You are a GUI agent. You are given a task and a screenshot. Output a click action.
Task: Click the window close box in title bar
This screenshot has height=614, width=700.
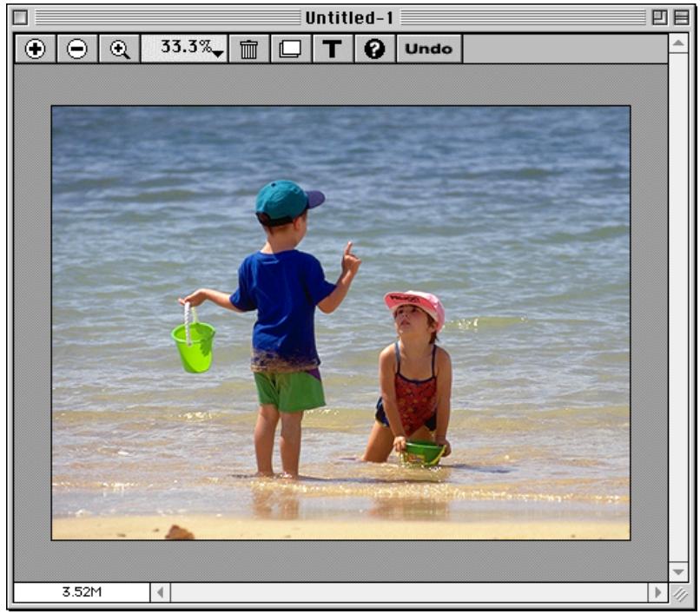pos(20,18)
